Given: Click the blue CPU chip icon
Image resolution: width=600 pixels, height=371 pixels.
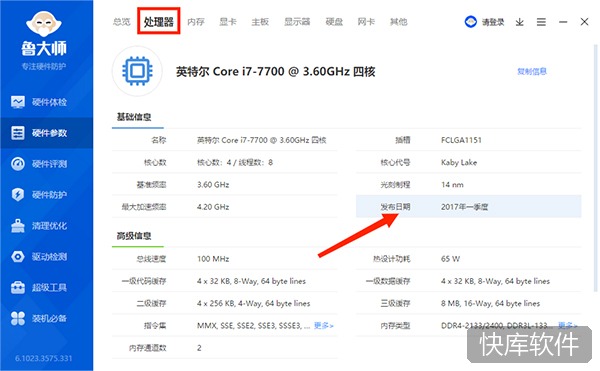Looking at the screenshot, I should (137, 71).
